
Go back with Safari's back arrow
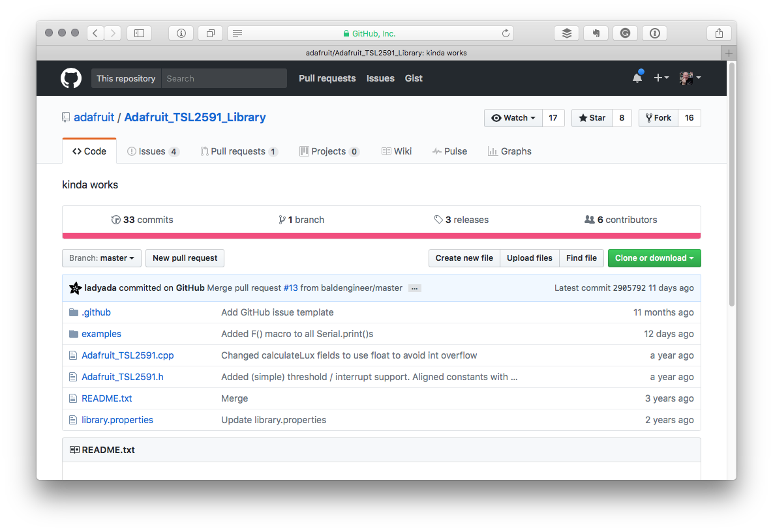coord(95,33)
